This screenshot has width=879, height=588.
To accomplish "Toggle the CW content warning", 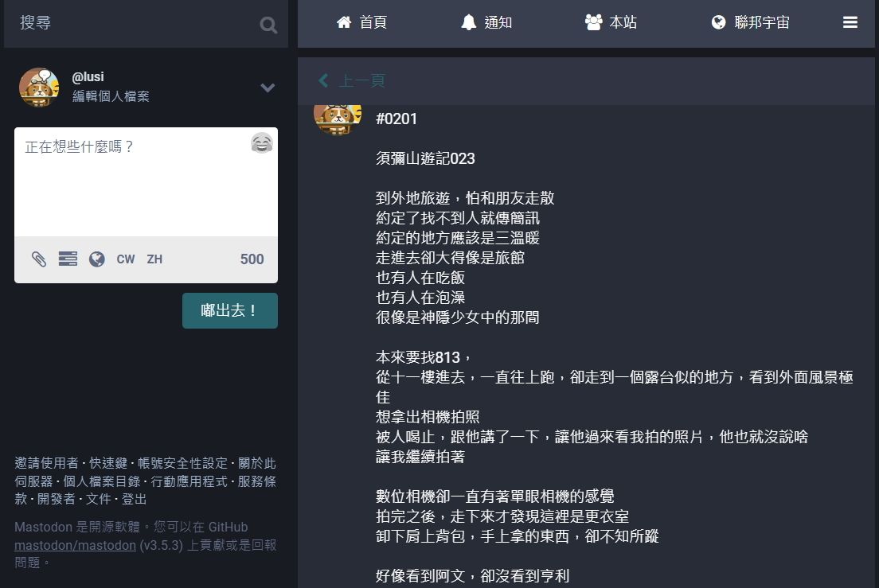I will pyautogui.click(x=126, y=259).
